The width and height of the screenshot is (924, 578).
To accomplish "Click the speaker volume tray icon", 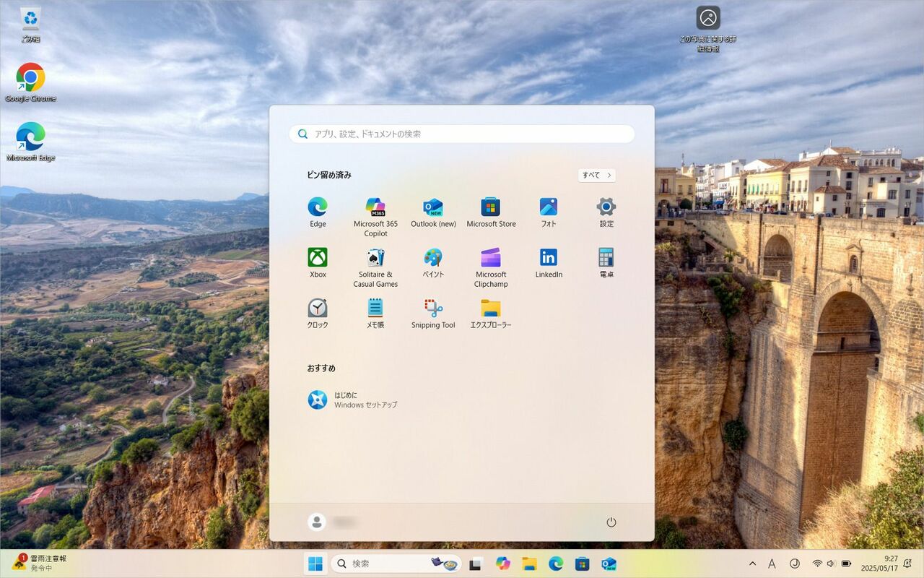I will 831,564.
